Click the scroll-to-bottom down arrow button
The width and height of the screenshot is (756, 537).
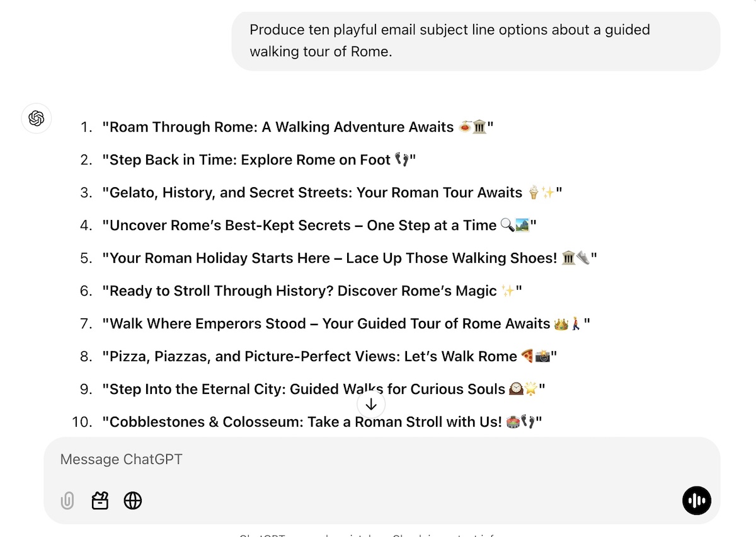click(371, 405)
